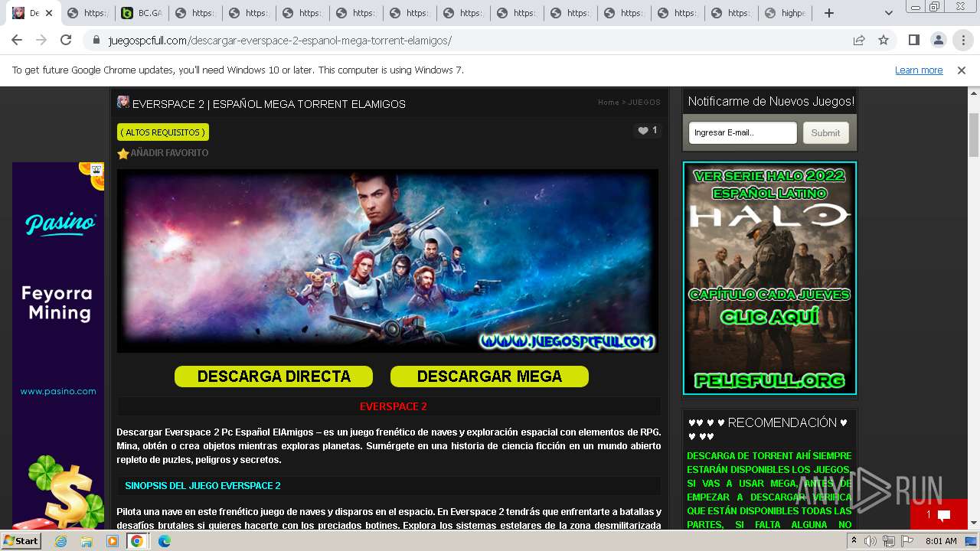Switch to the first https tab after the active tab

[x=88, y=13]
